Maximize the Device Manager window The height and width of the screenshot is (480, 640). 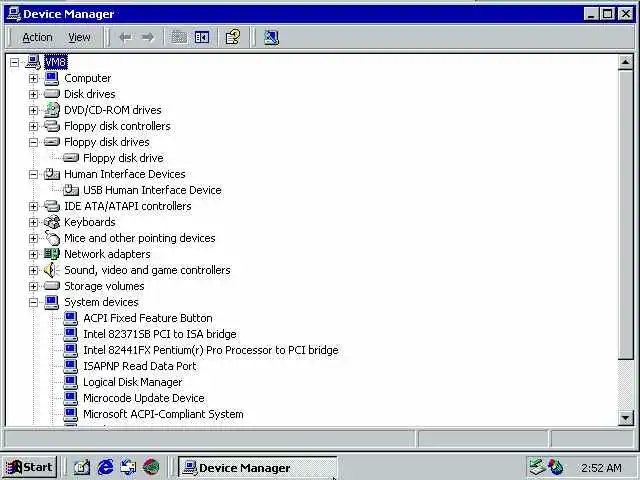(608, 14)
